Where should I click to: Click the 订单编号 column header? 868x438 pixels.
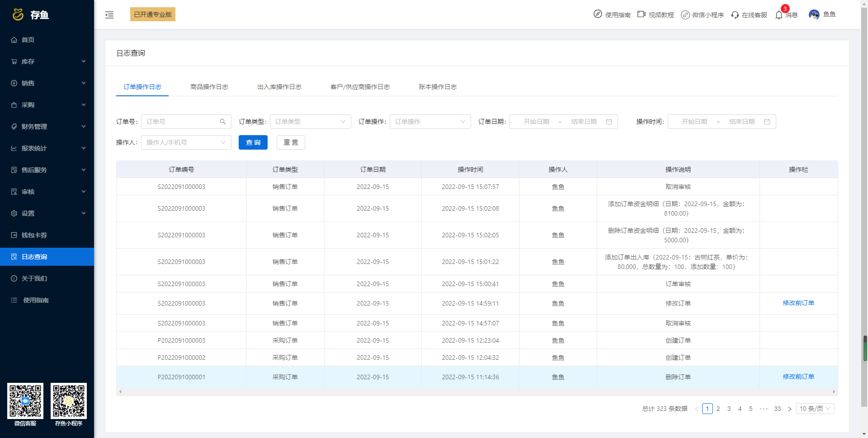(181, 170)
